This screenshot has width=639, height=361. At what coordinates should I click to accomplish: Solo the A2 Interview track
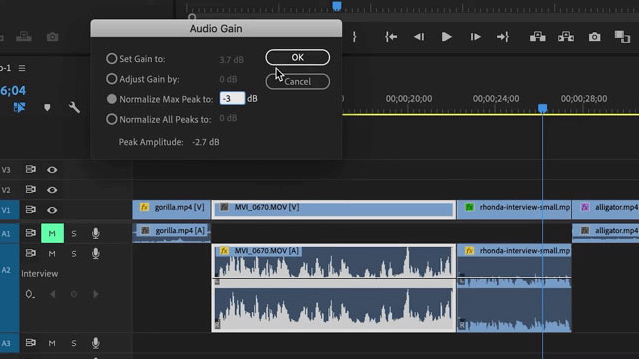point(74,254)
